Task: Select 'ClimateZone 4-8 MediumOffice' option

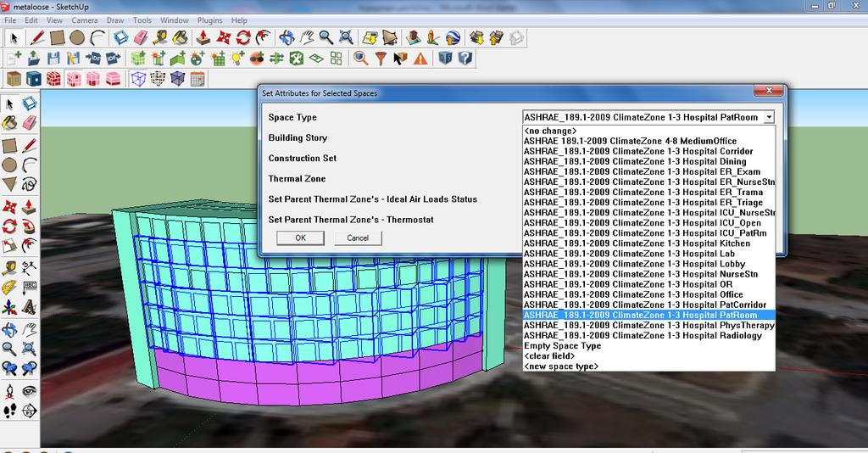Action: point(648,141)
